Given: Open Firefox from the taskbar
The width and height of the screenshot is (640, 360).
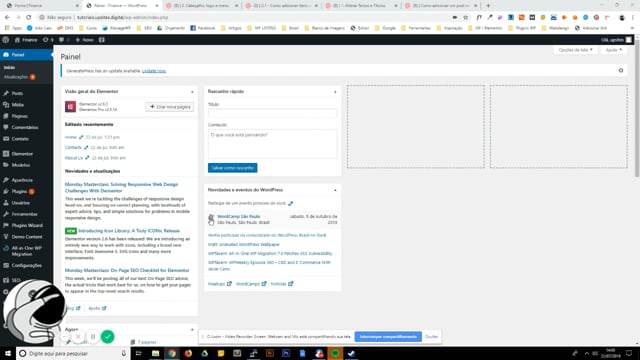Looking at the screenshot, I should [x=188, y=353].
